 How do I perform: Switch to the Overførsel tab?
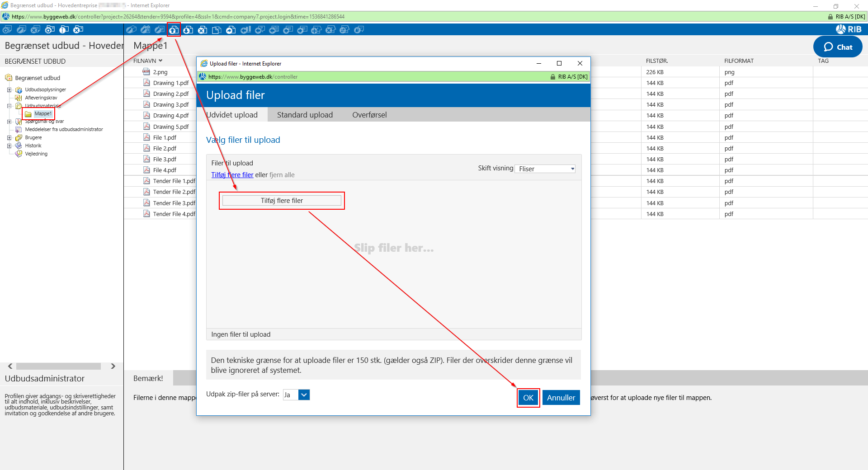369,115
